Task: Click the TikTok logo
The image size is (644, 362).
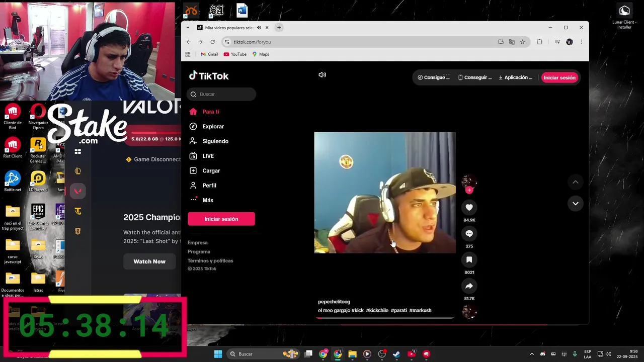Action: coord(209,76)
